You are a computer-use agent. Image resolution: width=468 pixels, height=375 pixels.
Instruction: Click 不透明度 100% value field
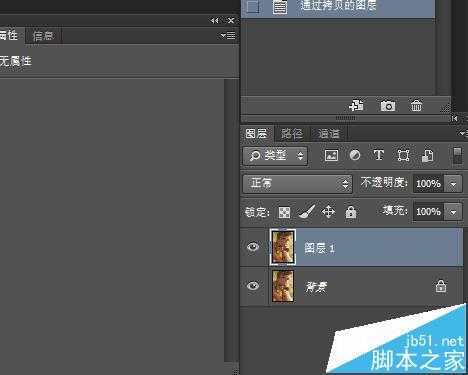pyautogui.click(x=428, y=184)
